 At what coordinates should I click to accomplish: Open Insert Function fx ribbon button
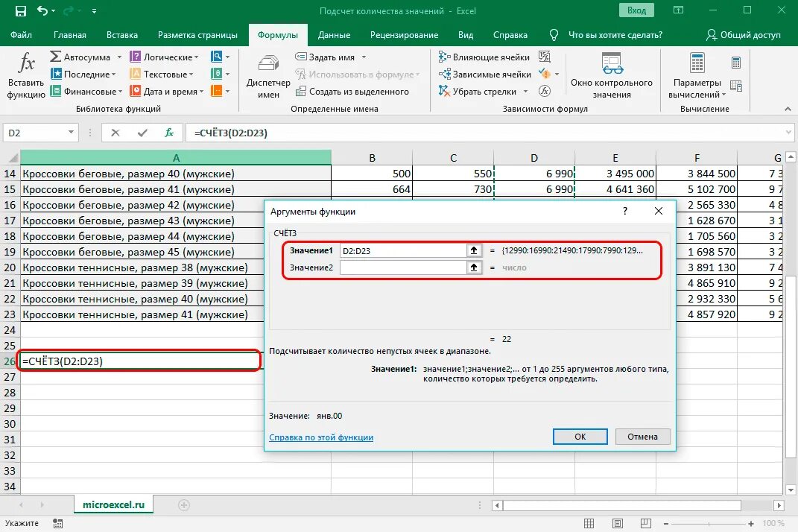click(x=26, y=75)
